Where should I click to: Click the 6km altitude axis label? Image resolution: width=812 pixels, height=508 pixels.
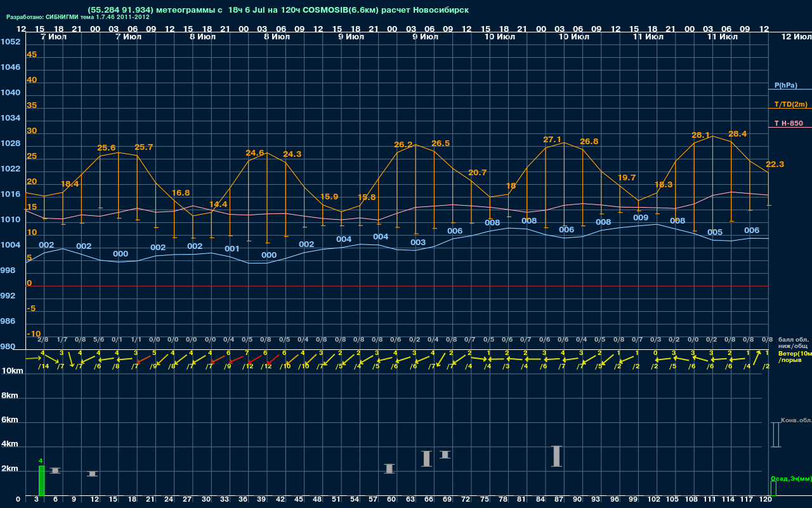(x=9, y=420)
